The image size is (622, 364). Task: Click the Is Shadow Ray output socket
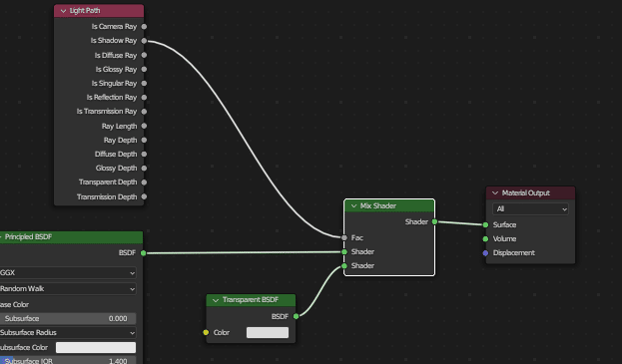[x=144, y=41]
